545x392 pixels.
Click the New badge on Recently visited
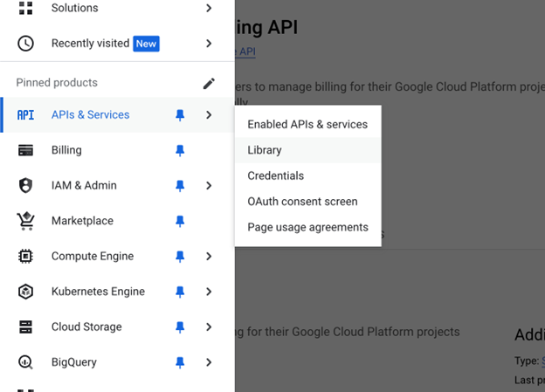click(x=147, y=44)
